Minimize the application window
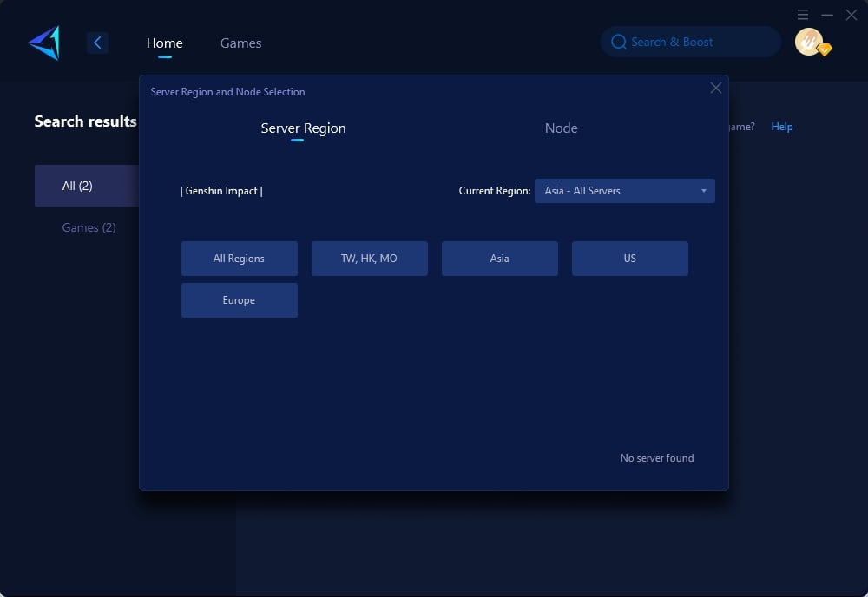 pyautogui.click(x=827, y=15)
